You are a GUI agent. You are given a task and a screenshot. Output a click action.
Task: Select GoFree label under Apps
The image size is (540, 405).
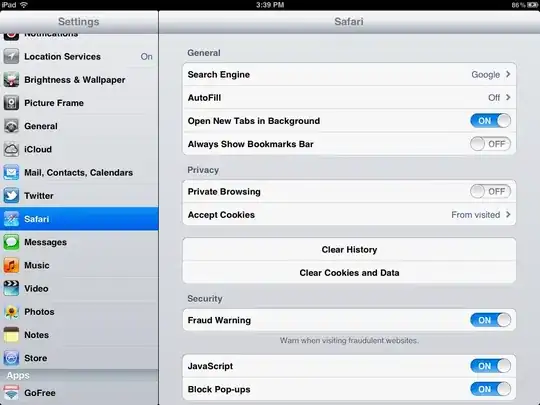pyautogui.click(x=40, y=393)
